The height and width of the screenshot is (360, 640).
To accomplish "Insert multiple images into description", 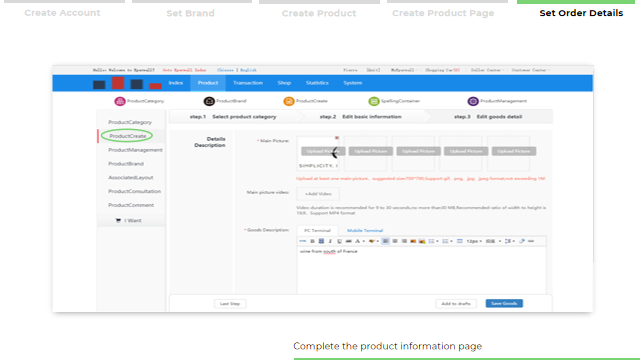I will tap(422, 241).
